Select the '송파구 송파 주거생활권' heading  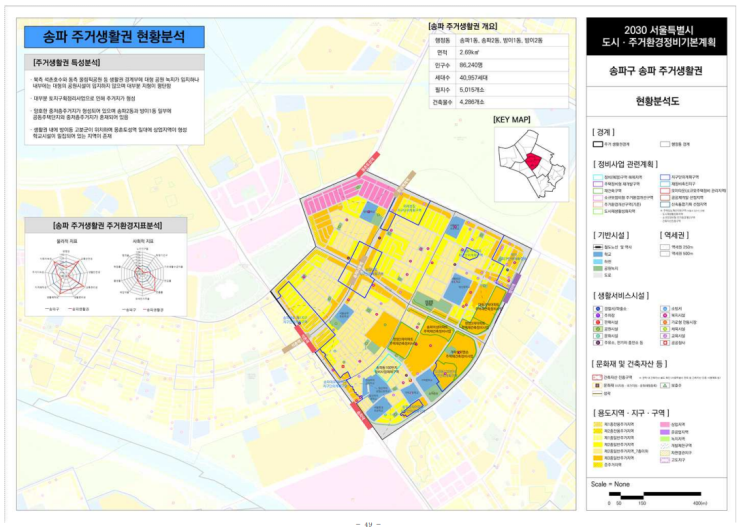656,71
